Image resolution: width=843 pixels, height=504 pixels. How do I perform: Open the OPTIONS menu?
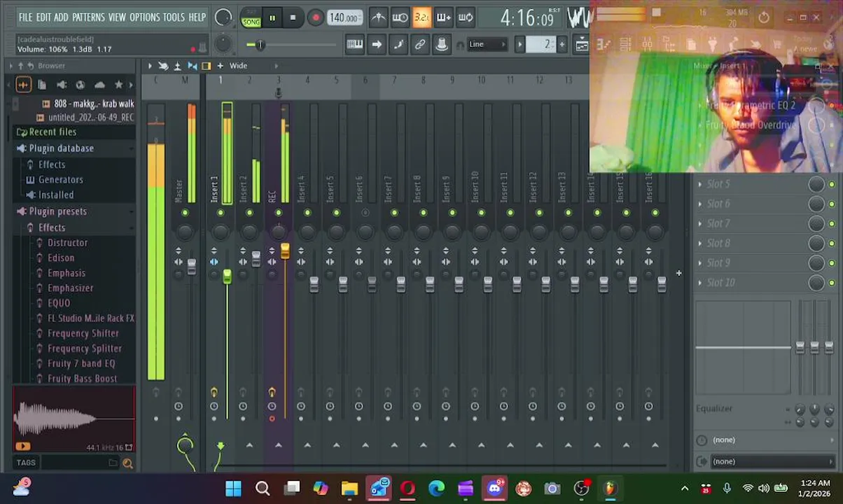coord(145,17)
